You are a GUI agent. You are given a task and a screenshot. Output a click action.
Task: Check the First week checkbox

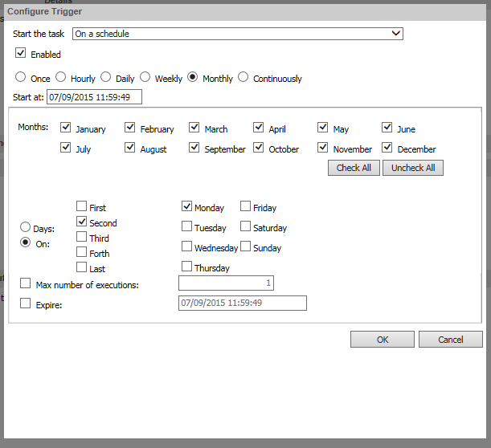tap(81, 206)
